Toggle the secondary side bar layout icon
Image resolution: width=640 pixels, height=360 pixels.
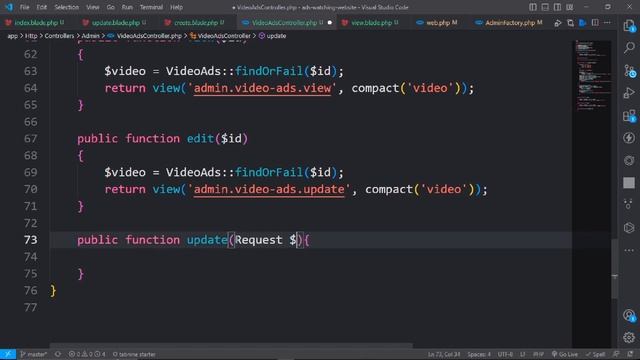[558, 7]
